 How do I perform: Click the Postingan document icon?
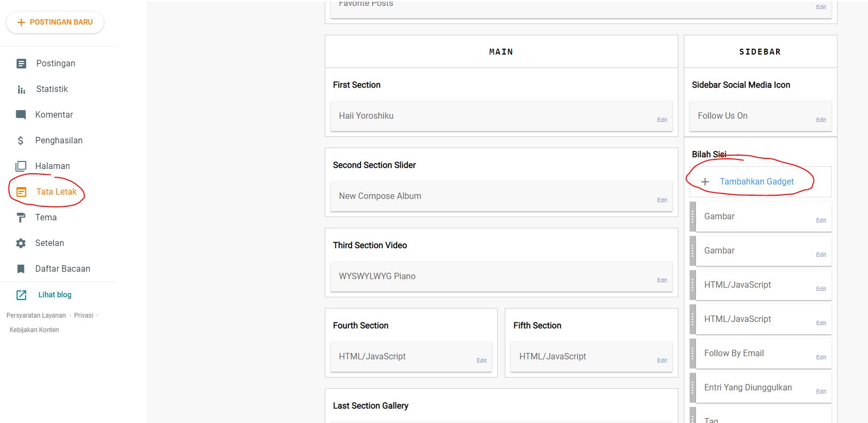click(x=21, y=64)
